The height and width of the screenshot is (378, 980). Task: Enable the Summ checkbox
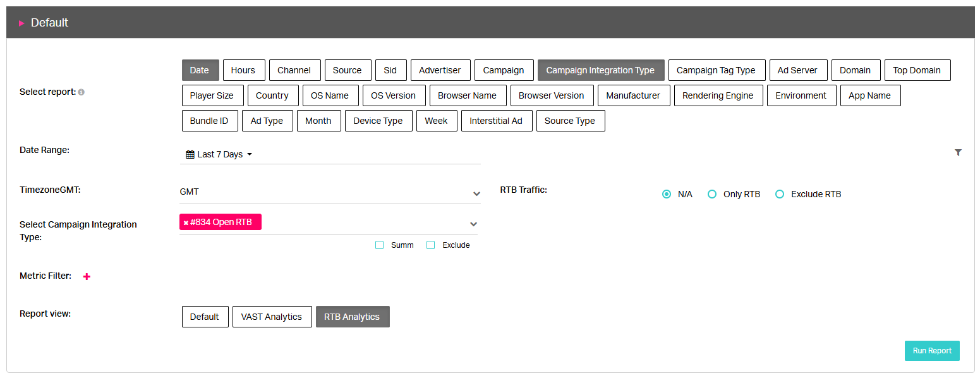[380, 245]
